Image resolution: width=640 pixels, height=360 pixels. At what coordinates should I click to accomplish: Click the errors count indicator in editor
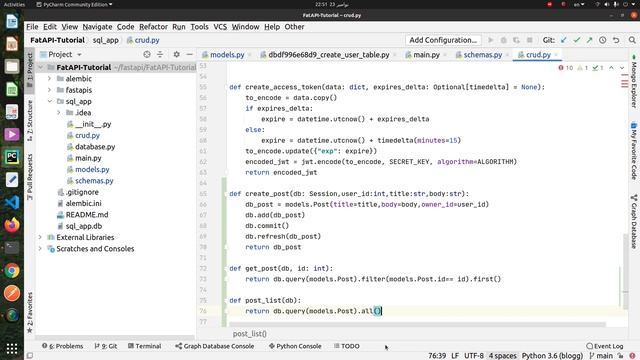click(566, 68)
